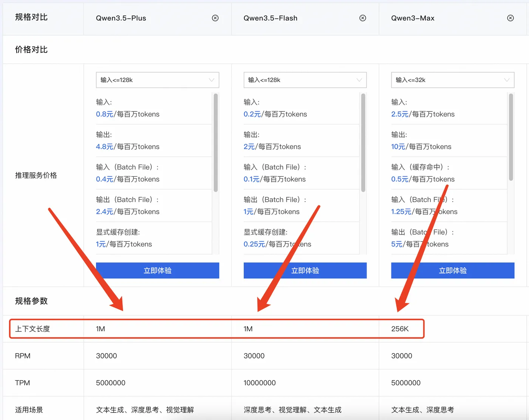Screen dimensions: 529x420
Task: Open Qwen3.5-Plus input tier dropdown
Action: point(158,80)
